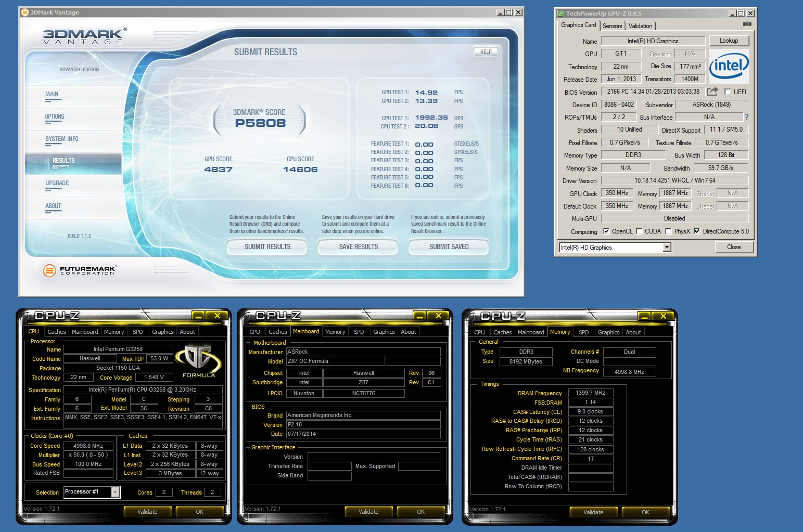Click Validate in the Memory CPU-Z window
Screen dimensions: 803x532
coord(593,512)
